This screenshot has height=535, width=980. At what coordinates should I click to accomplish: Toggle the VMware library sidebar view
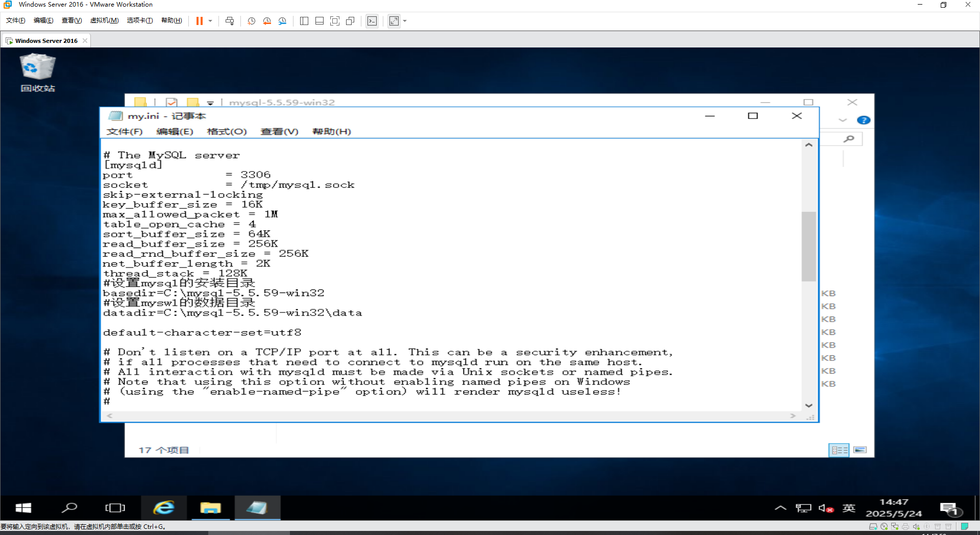tap(304, 21)
